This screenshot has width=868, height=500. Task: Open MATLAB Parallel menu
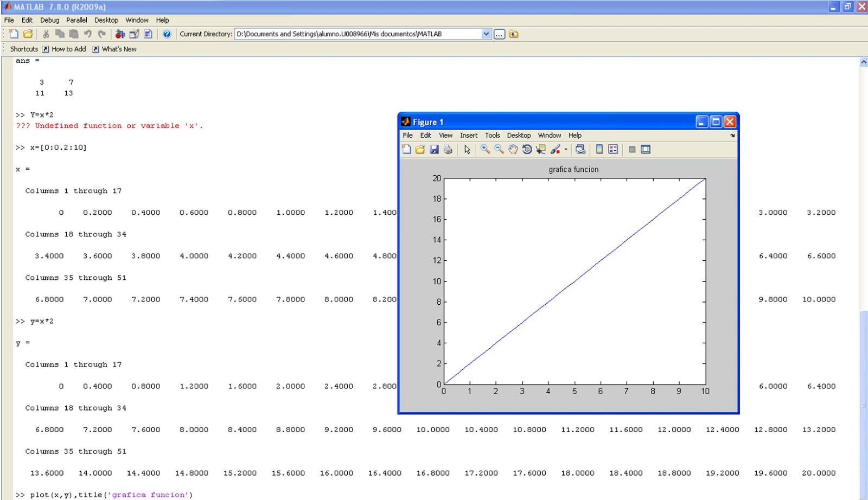[x=76, y=20]
